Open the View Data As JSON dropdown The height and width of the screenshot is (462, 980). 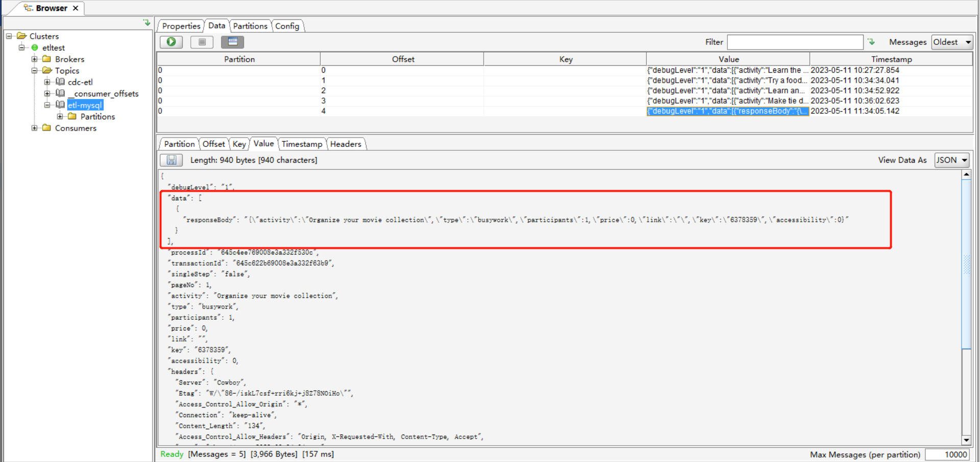tap(952, 160)
